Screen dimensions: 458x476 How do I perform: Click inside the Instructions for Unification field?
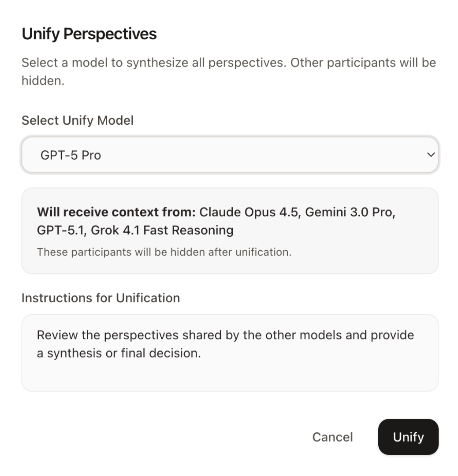click(229, 353)
